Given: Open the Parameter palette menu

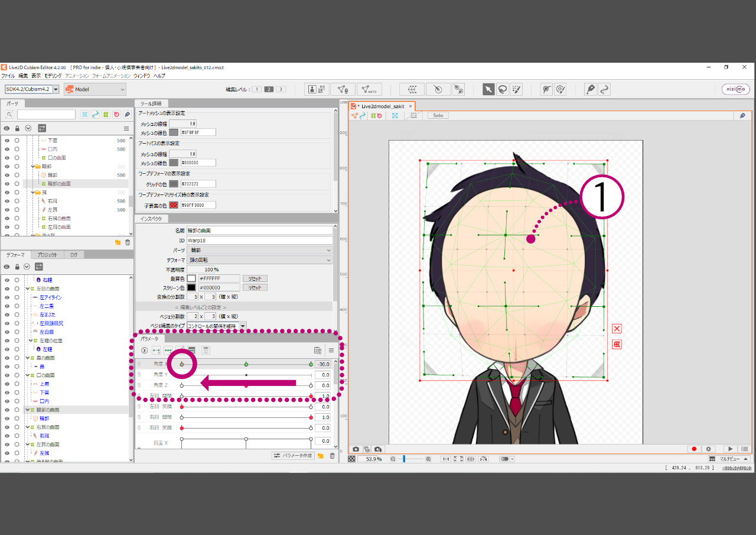Looking at the screenshot, I should 331,350.
